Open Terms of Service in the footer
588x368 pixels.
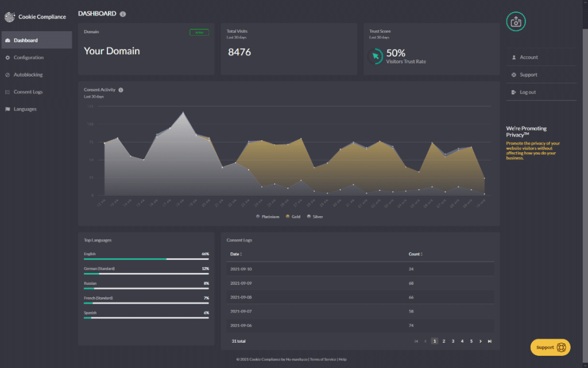323,359
